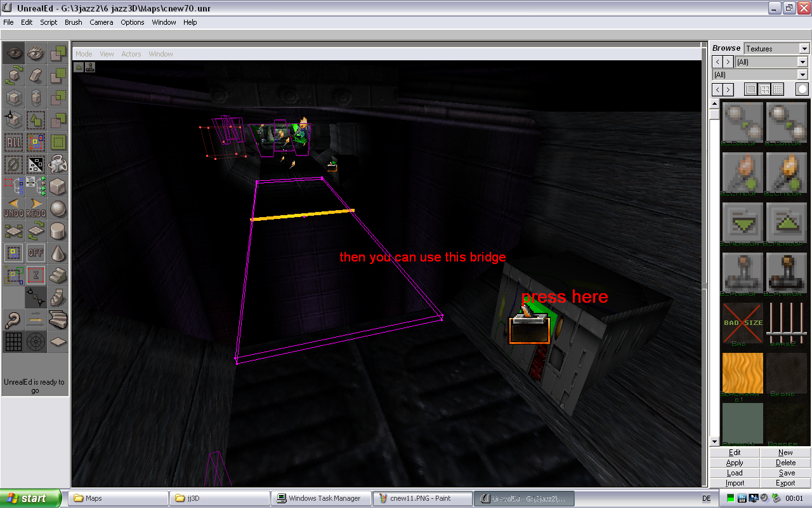Open the first (All) package dropdown
Image resolution: width=812 pixels, height=509 pixels.
802,62
